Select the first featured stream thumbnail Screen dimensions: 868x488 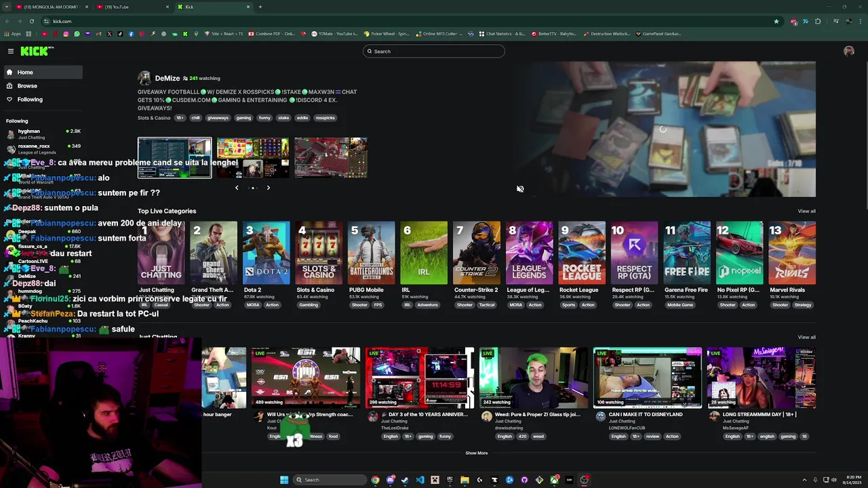click(x=175, y=158)
